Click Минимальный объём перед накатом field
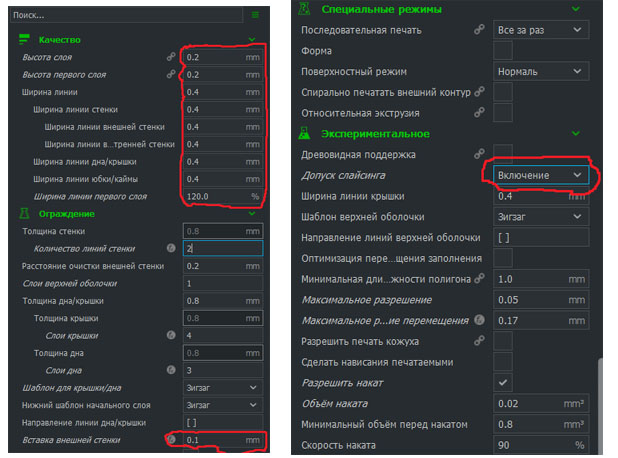This screenshot has height=458, width=618. [541, 424]
